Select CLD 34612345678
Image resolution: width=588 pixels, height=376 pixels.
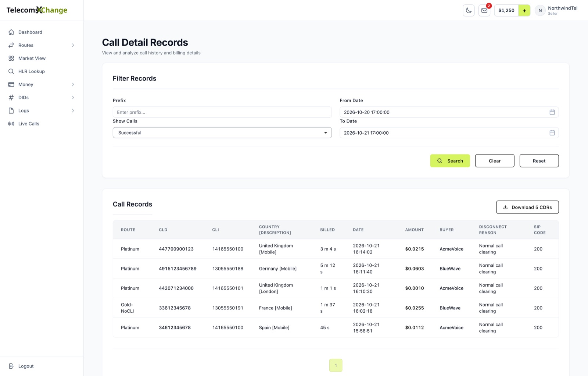click(x=175, y=327)
